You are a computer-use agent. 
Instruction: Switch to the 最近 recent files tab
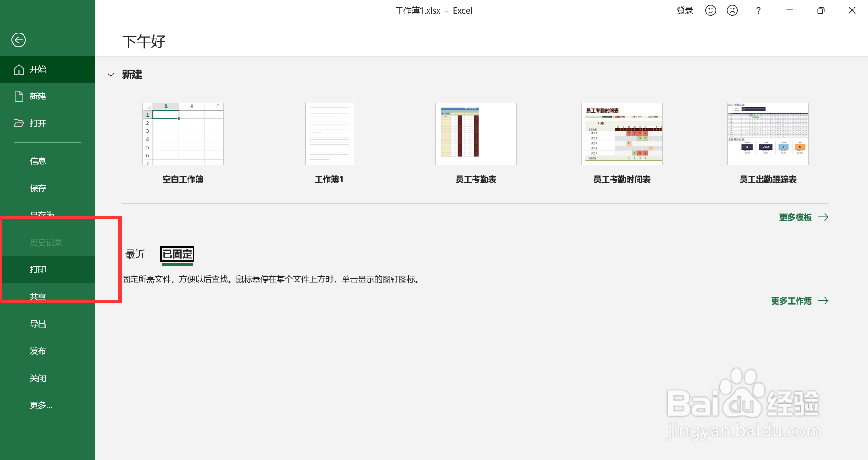(135, 254)
